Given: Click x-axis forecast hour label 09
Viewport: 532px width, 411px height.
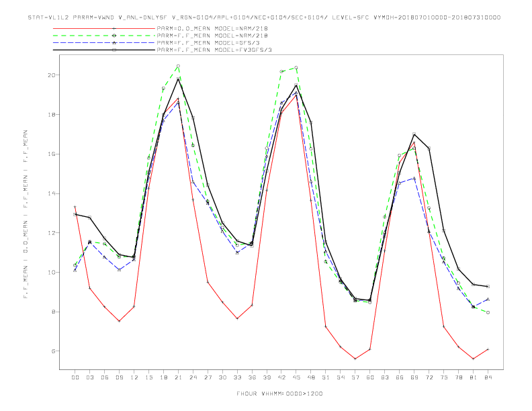Looking at the screenshot, I should [119, 377].
